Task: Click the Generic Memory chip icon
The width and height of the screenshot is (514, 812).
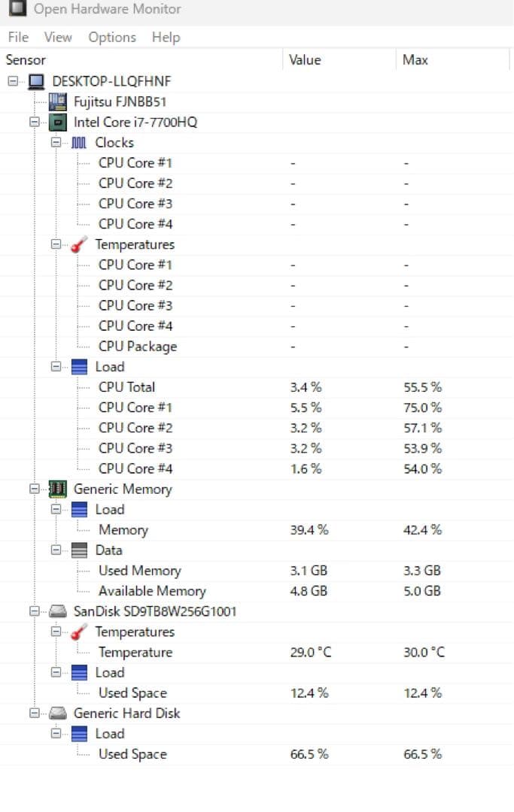Action: (55, 489)
